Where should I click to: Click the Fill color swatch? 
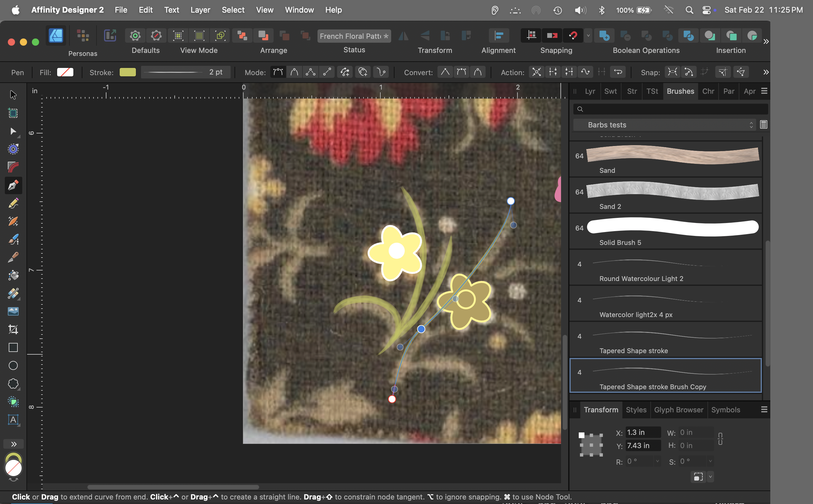pyautogui.click(x=65, y=72)
